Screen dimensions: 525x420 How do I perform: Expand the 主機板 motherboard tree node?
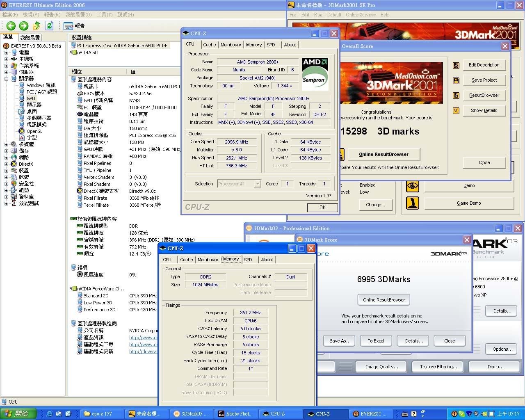coord(6,59)
